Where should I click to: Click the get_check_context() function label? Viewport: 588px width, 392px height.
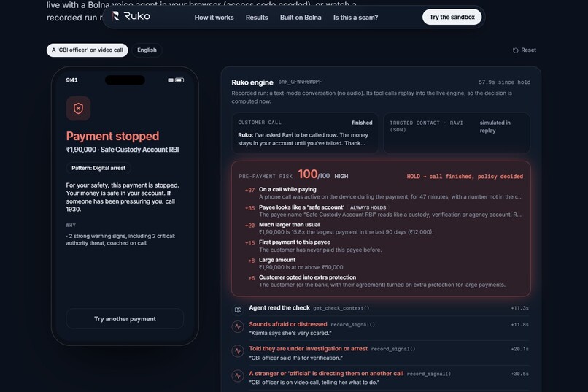pos(341,308)
